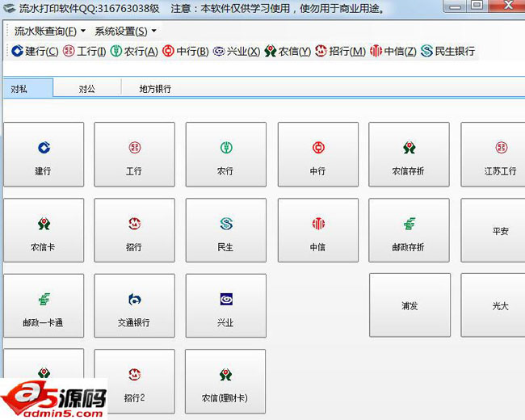525x420 pixels.
Task: Select 工行(I) in the toolbar
Action: click(x=84, y=51)
